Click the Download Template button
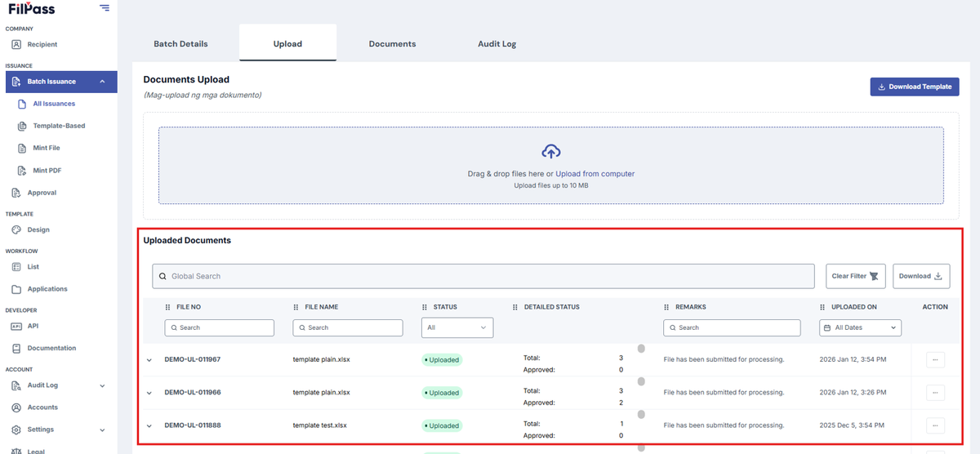The image size is (980, 454). [x=915, y=87]
